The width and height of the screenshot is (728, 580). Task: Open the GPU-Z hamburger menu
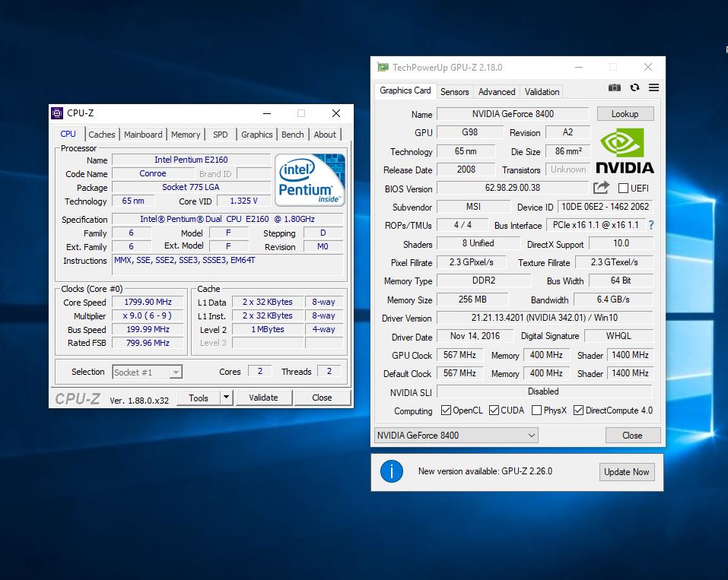(653, 87)
